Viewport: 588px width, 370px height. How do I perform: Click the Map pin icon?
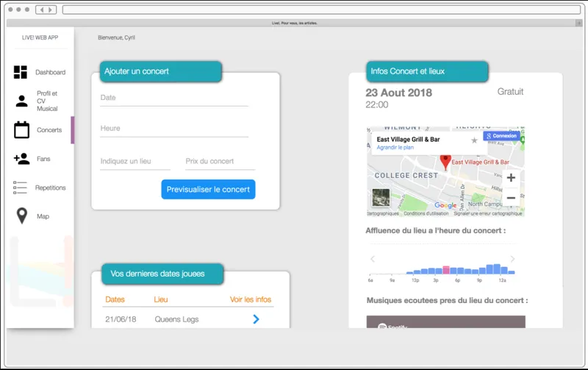click(22, 216)
